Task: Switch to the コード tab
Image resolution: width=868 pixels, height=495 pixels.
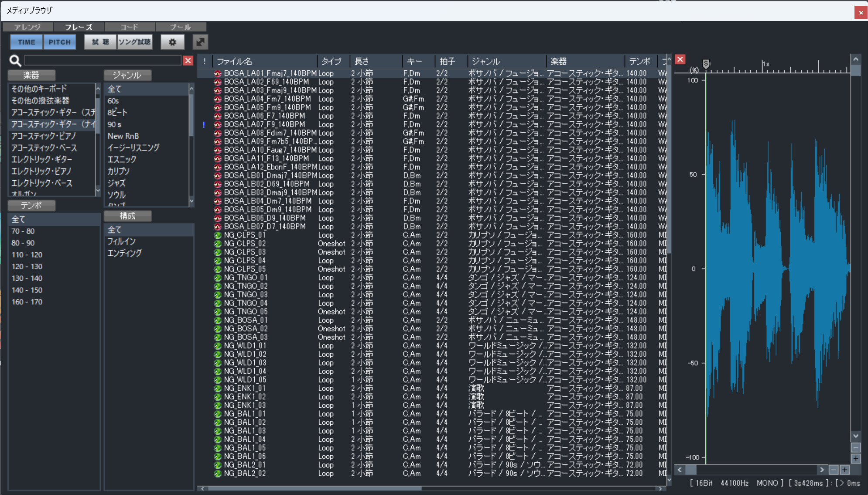Action: pyautogui.click(x=130, y=27)
